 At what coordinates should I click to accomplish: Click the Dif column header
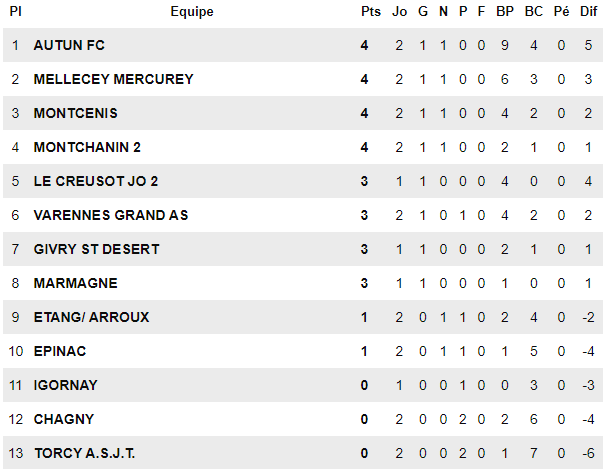point(589,12)
